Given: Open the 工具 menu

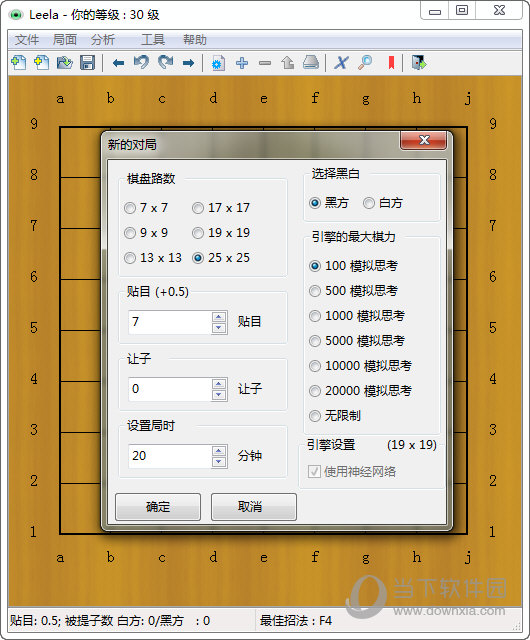Looking at the screenshot, I should pos(153,40).
